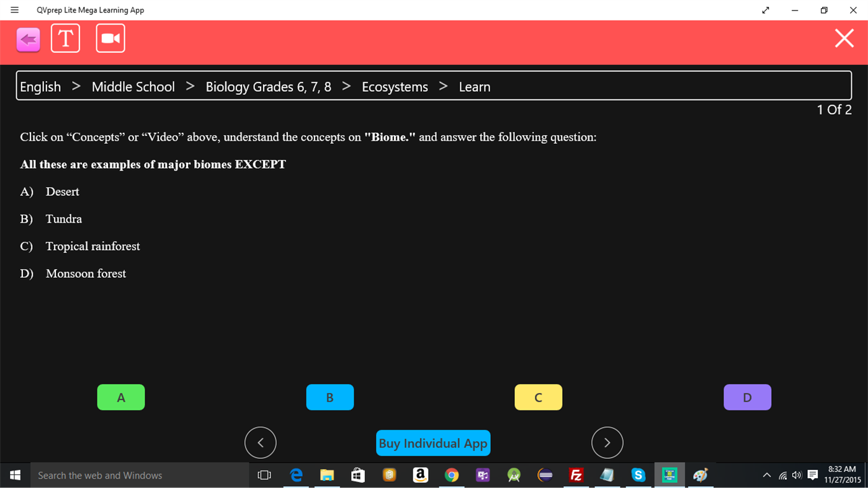
Task: Open the Concepts text view
Action: (65, 38)
